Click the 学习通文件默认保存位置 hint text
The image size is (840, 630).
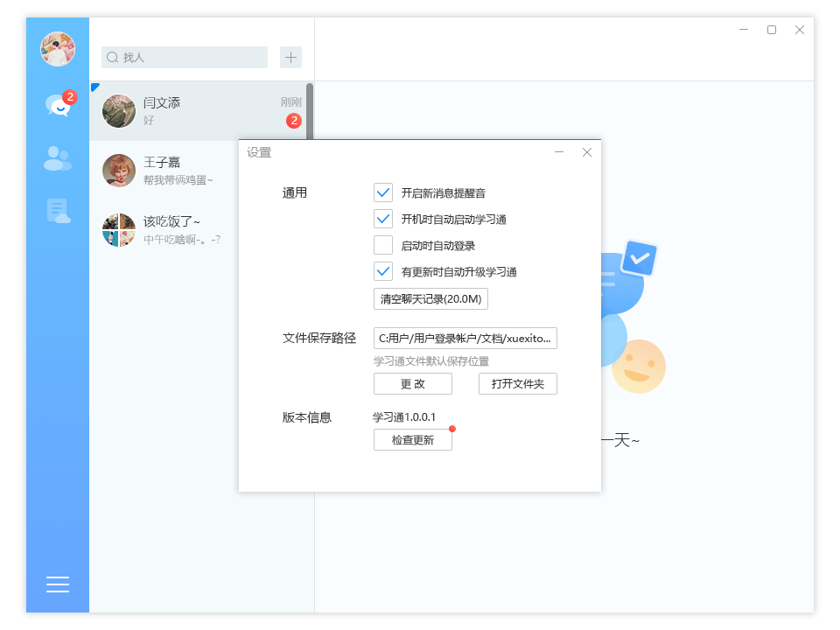[x=431, y=361]
